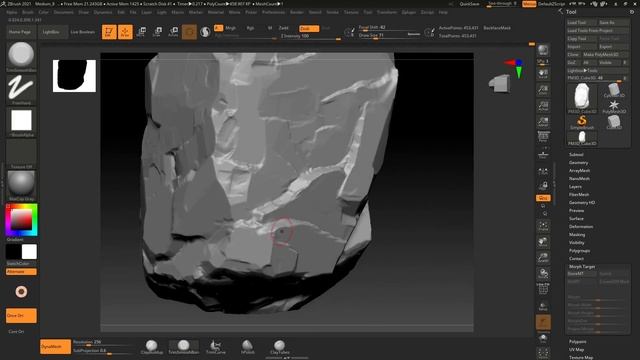Click the Gizmo 3D button
This screenshot has height=360, width=640.
(x=189, y=32)
